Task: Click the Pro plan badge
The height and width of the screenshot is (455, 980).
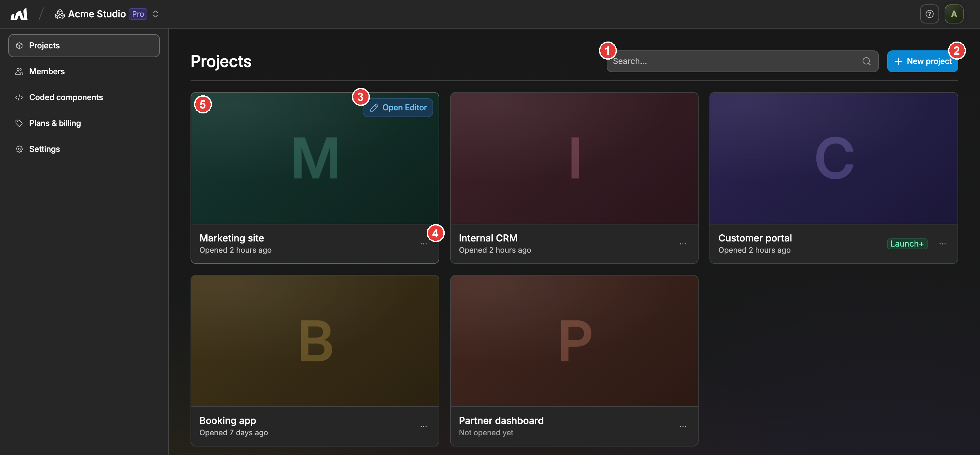Action: pos(138,14)
